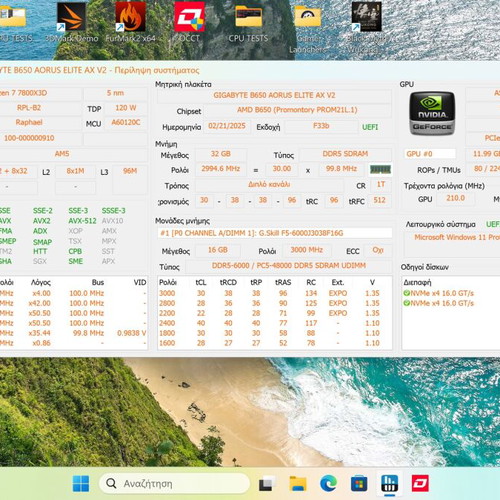Open File Explorer from the taskbar
The image size is (500, 500).
pyautogui.click(x=298, y=484)
